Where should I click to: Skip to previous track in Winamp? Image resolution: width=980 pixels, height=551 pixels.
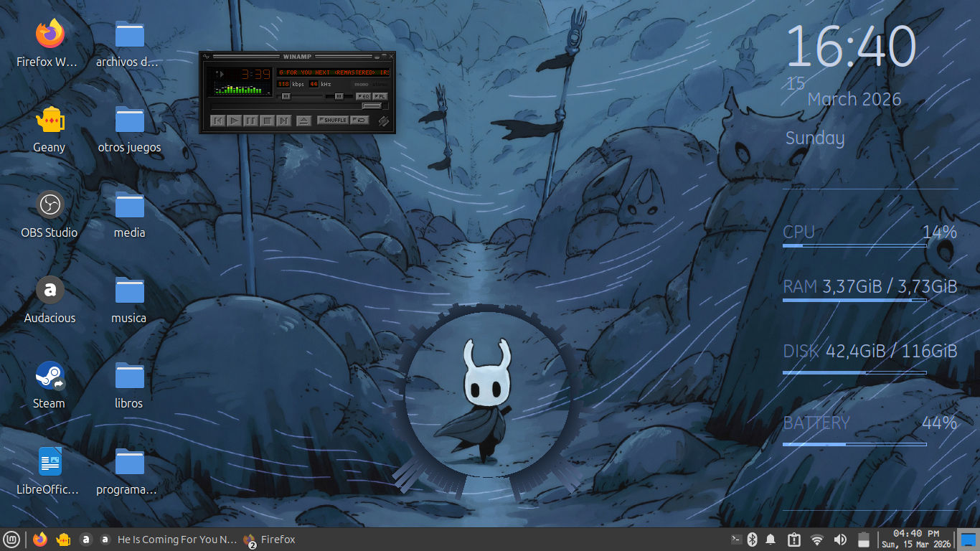pos(218,121)
